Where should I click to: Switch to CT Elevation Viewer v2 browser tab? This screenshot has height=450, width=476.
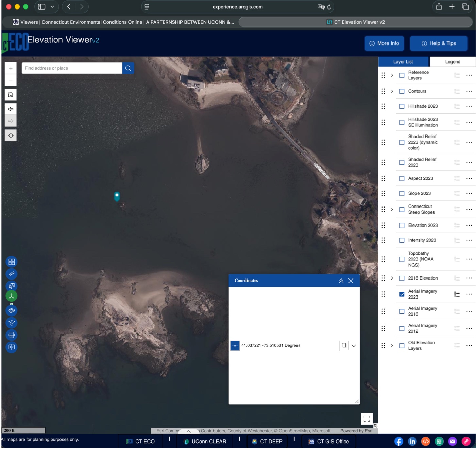click(356, 22)
